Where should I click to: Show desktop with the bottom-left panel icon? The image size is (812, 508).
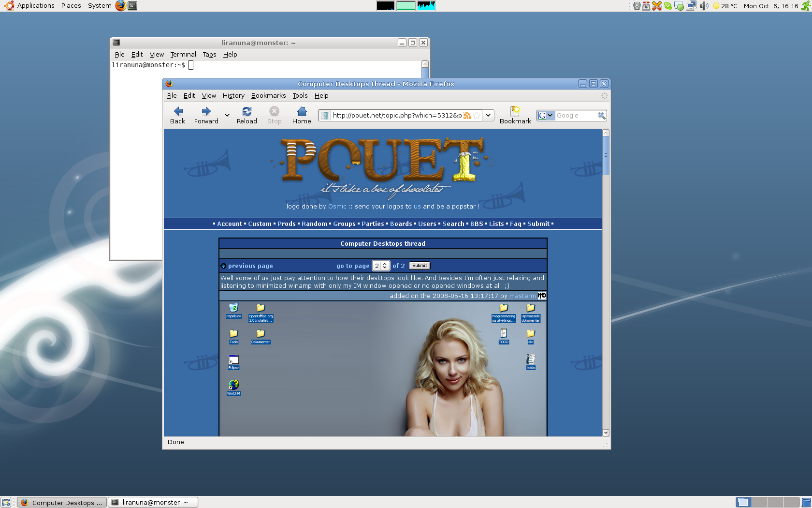pyautogui.click(x=6, y=502)
